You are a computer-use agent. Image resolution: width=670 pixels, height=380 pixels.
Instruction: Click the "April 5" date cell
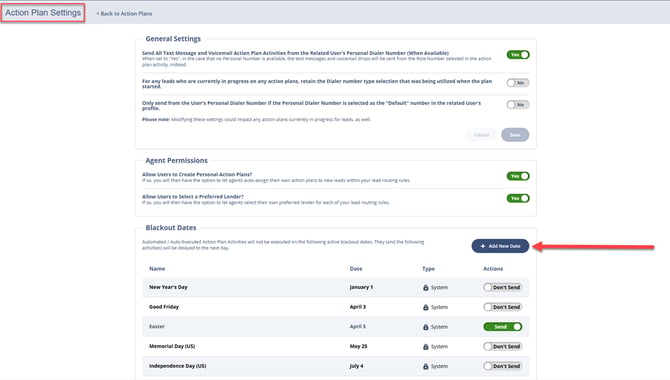pyautogui.click(x=358, y=327)
